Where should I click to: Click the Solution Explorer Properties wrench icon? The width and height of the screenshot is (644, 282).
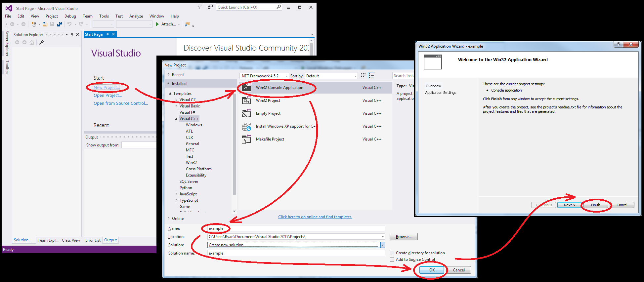[x=41, y=42]
